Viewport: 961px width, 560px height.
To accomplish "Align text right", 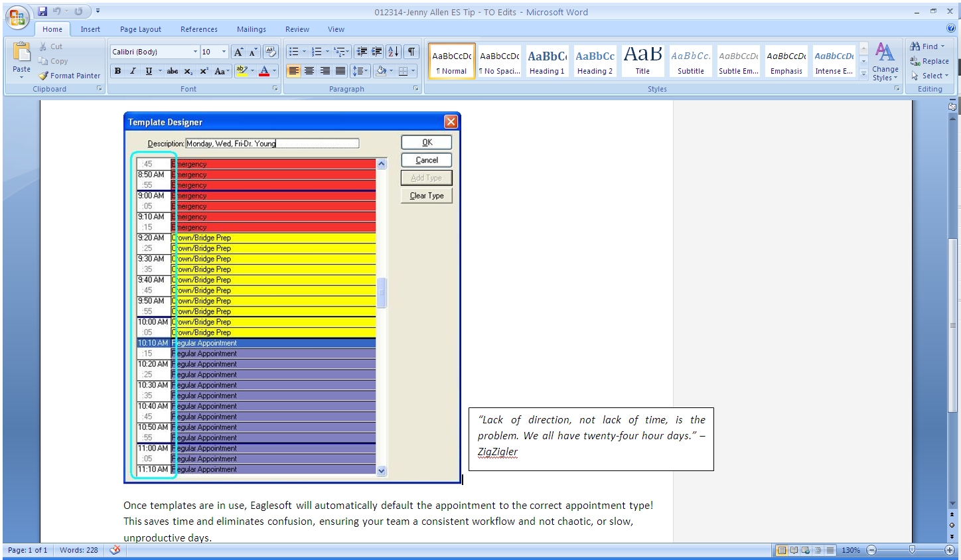I will pyautogui.click(x=325, y=71).
